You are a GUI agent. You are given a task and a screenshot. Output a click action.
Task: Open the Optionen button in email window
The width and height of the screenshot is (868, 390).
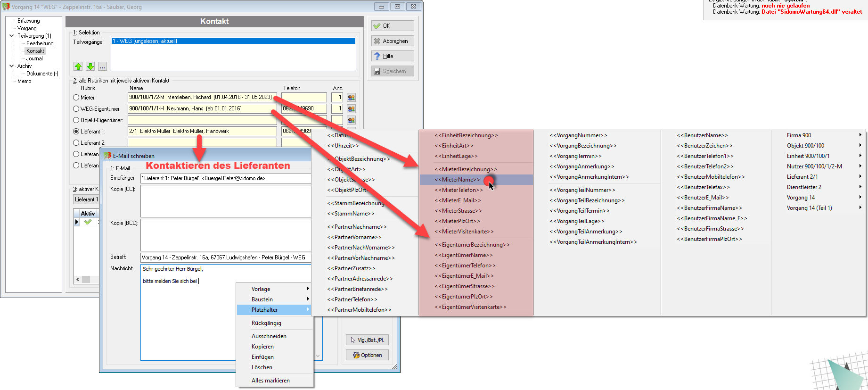(368, 355)
